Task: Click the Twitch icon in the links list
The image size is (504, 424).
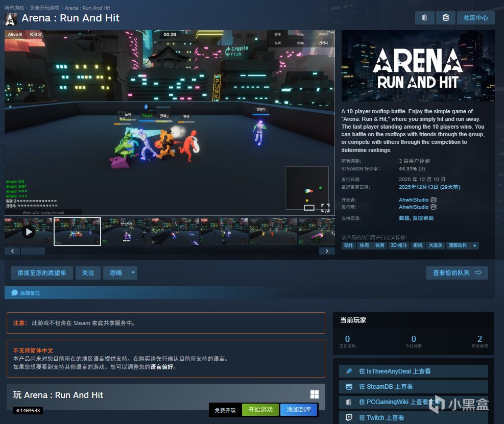Action: (349, 417)
